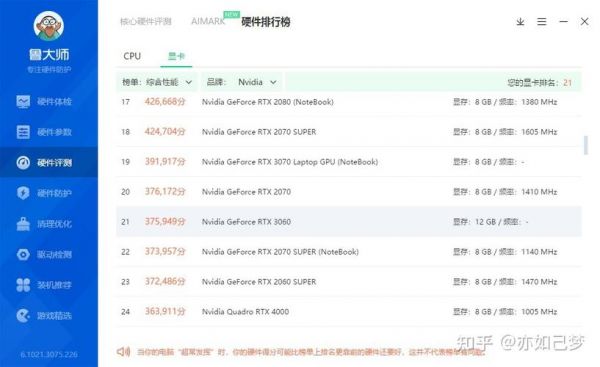Click the download arrow icon in title bar
The image size is (600, 367).
520,22
